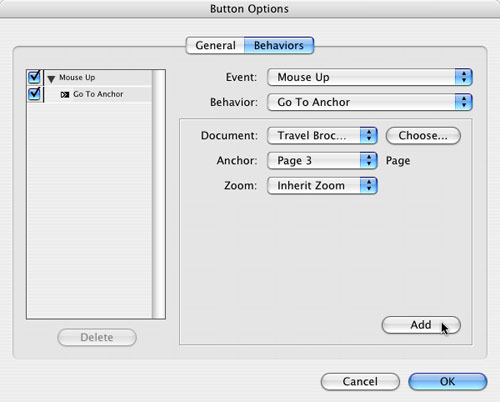The height and width of the screenshot is (402, 500).
Task: Click the OK button
Action: (x=447, y=381)
